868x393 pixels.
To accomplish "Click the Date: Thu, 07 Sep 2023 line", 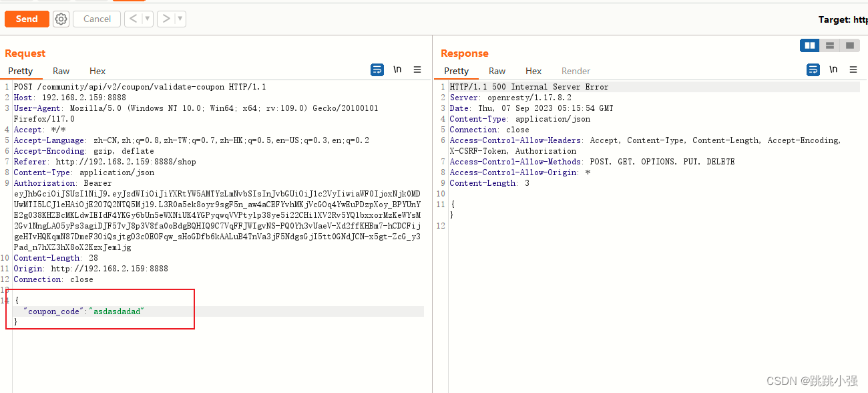I will pyautogui.click(x=531, y=108).
